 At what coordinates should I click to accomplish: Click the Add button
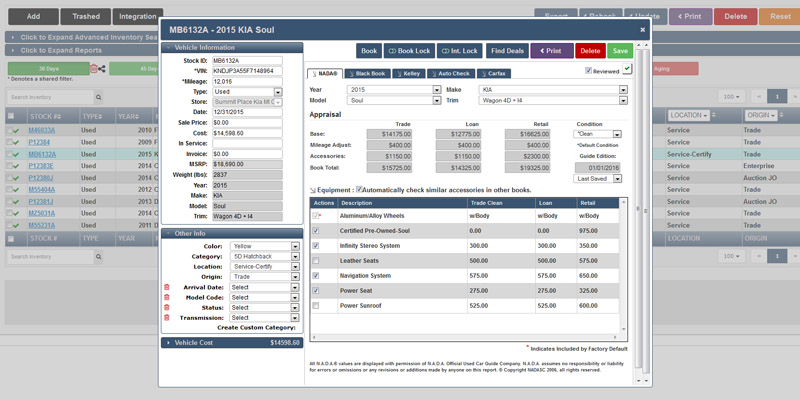[33, 16]
